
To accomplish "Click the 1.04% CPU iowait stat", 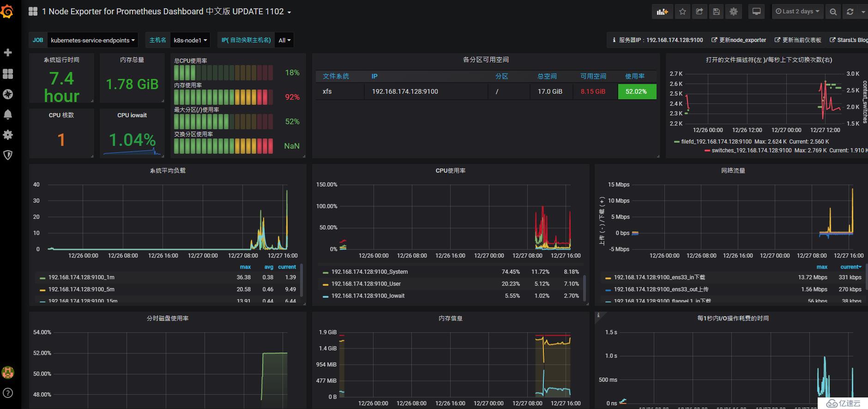I will (x=132, y=140).
